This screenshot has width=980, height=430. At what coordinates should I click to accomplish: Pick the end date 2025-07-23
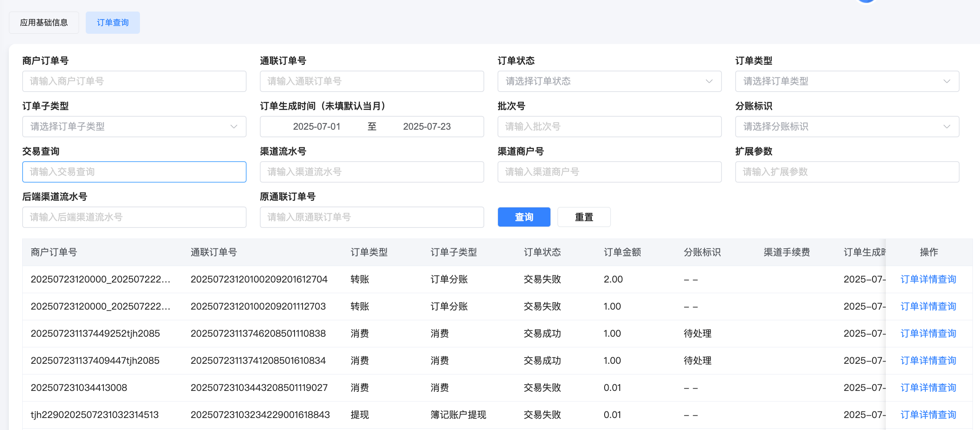point(427,127)
